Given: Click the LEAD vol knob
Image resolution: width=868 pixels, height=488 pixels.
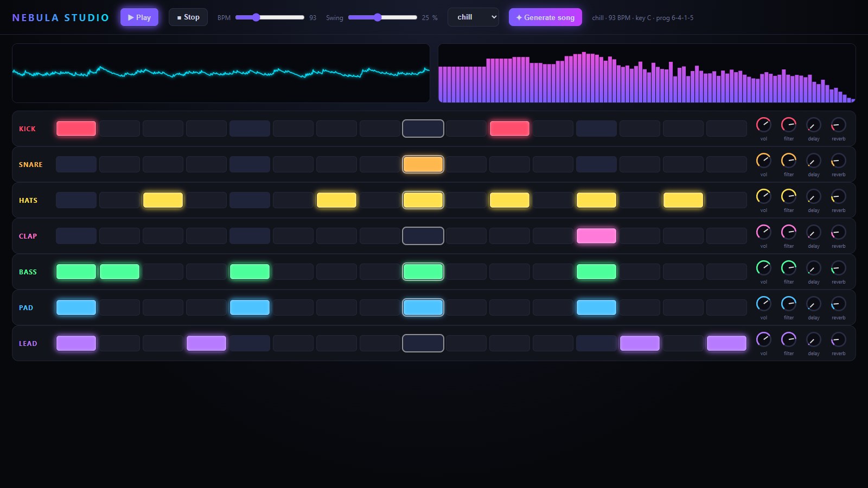Looking at the screenshot, I should [764, 339].
